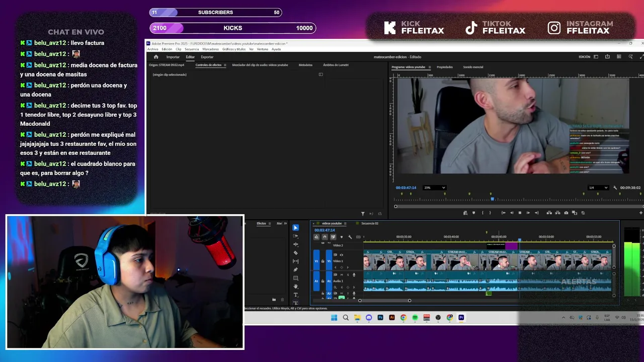Screen dimensions: 644x362
Task: Add marker in timeline header
Action: point(342,237)
